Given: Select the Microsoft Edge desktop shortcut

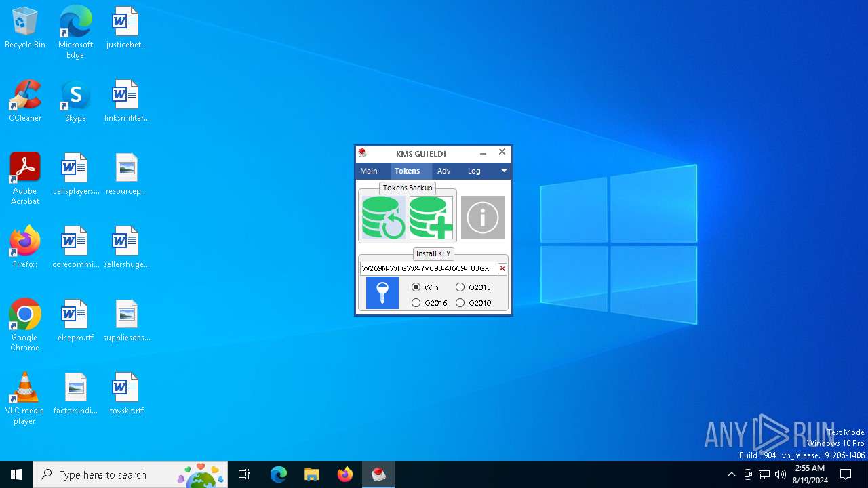Looking at the screenshot, I should point(75,32).
